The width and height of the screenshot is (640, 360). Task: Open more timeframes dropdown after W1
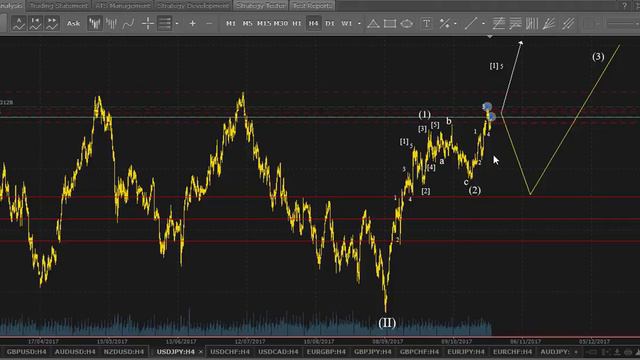[x=359, y=24]
